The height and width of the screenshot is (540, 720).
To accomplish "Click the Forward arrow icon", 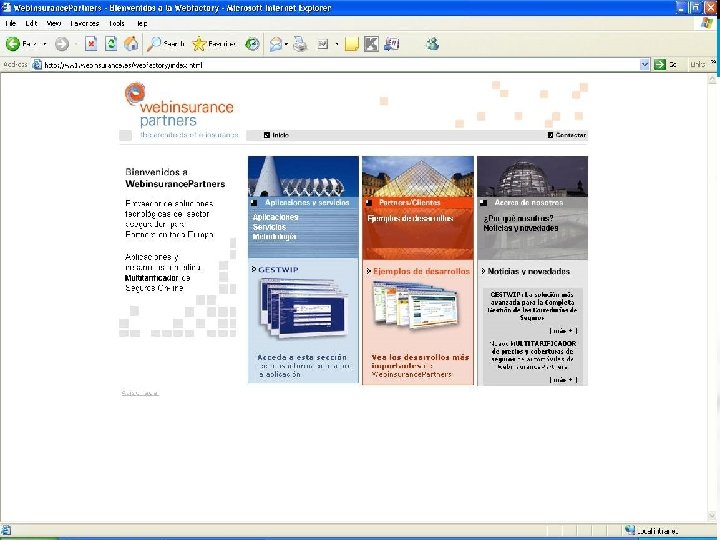I will click(x=62, y=44).
